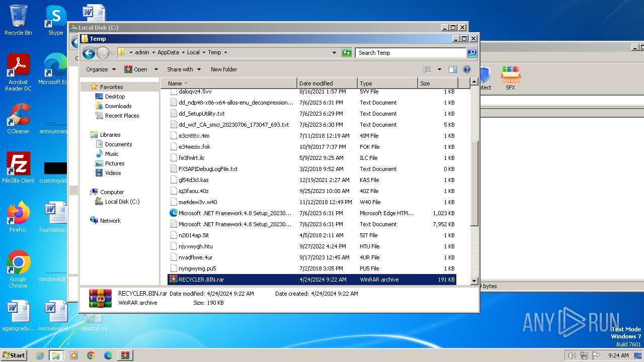Click the Local breadcrumb segment

193,52
